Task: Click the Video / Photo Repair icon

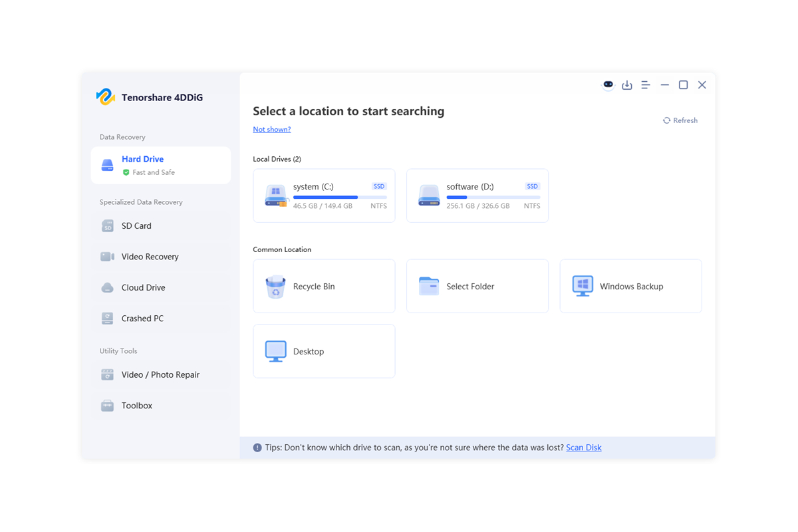Action: pyautogui.click(x=107, y=375)
